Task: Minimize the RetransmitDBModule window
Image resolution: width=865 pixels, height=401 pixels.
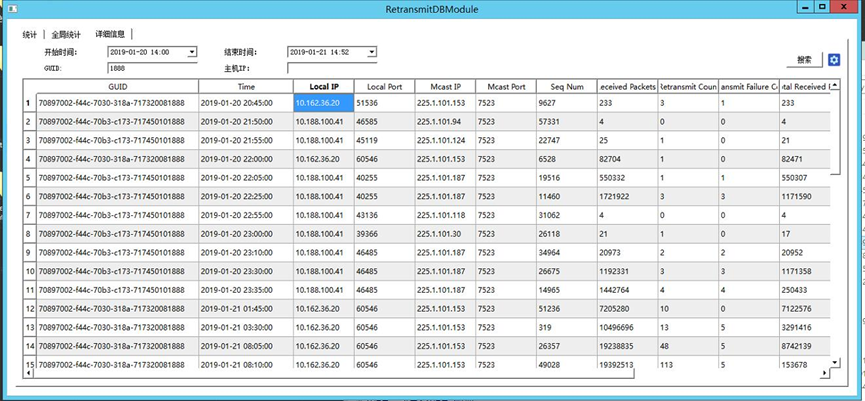Action: click(x=805, y=7)
